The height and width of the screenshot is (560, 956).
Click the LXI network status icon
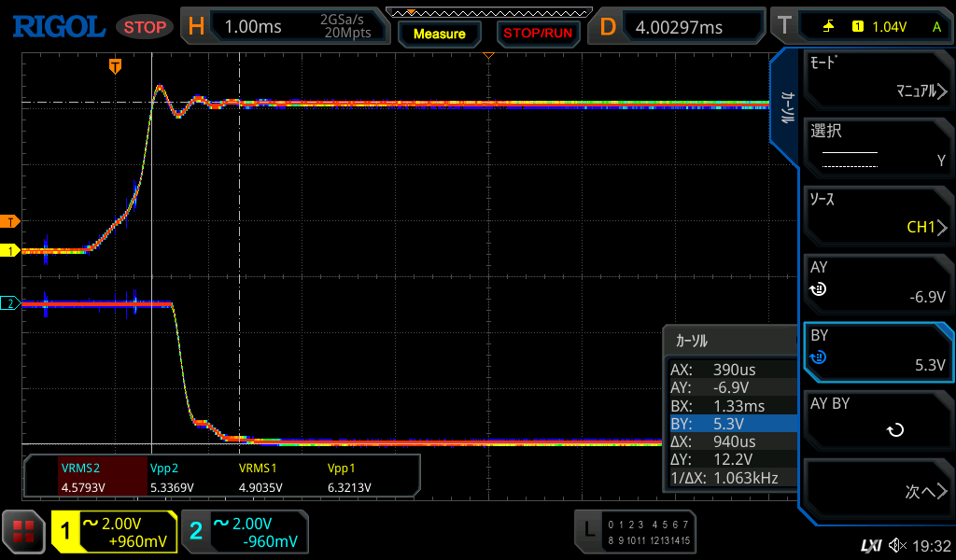(870, 545)
